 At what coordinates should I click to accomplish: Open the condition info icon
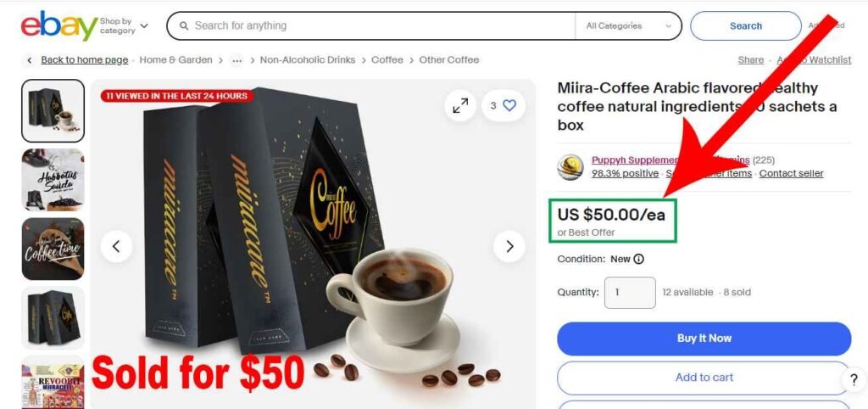pos(639,259)
